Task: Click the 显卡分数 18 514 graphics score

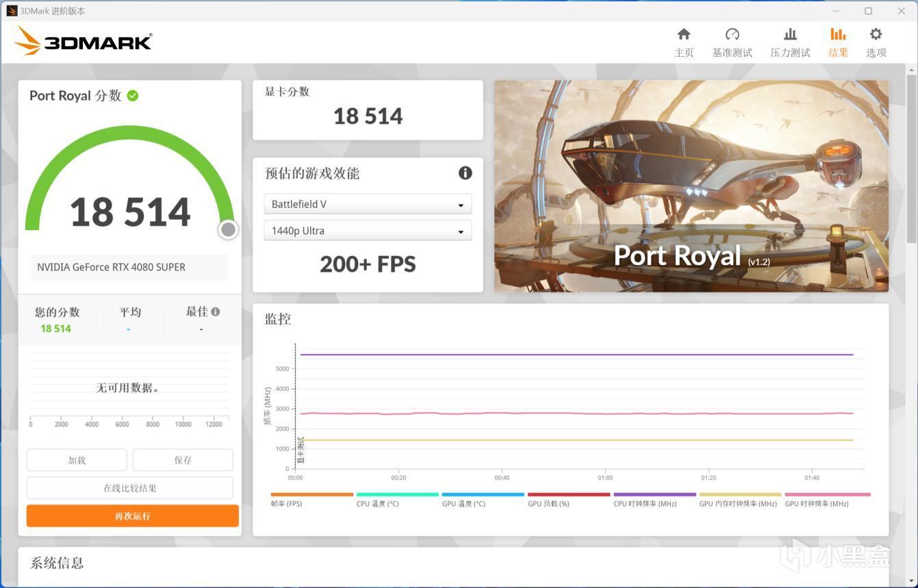Action: coord(368,116)
